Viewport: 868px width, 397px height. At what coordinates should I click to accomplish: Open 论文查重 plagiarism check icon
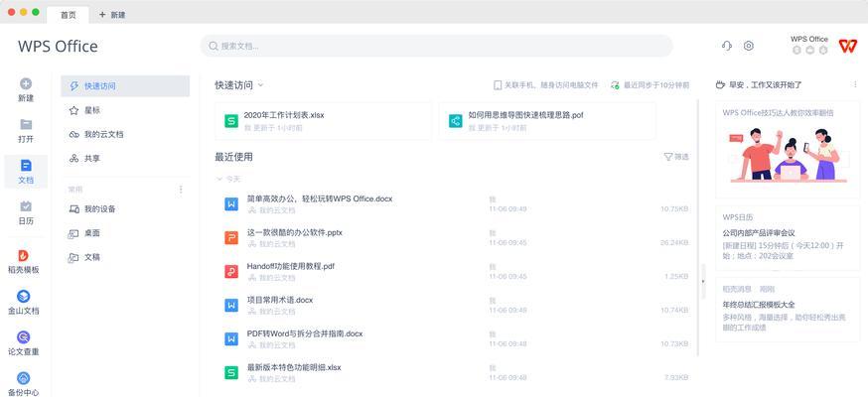point(23,337)
